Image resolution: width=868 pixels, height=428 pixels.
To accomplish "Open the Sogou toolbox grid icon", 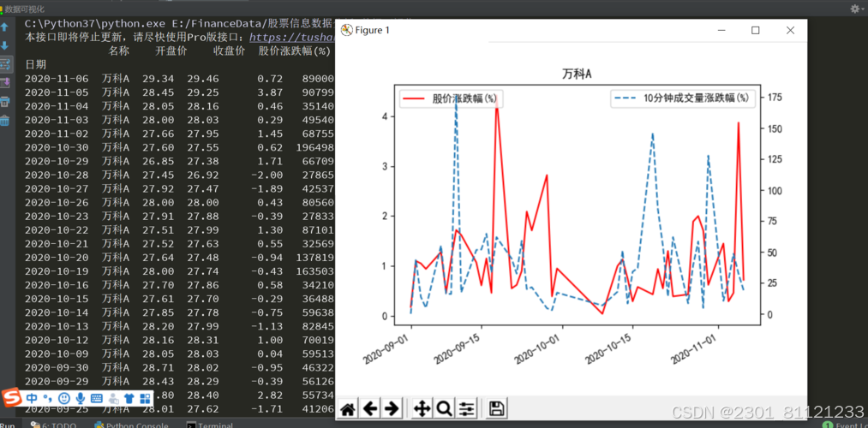I will click(x=145, y=397).
